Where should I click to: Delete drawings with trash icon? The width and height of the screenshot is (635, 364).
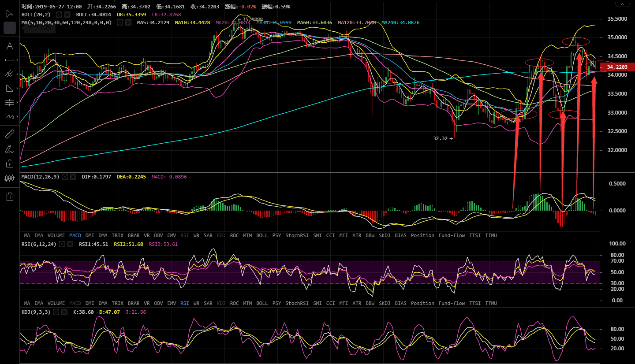10,196
